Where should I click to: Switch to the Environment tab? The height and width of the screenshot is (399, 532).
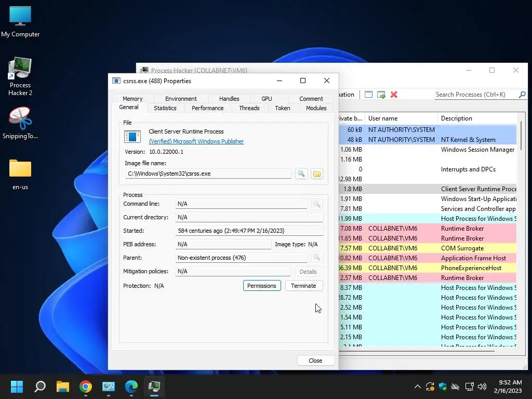[181, 99]
